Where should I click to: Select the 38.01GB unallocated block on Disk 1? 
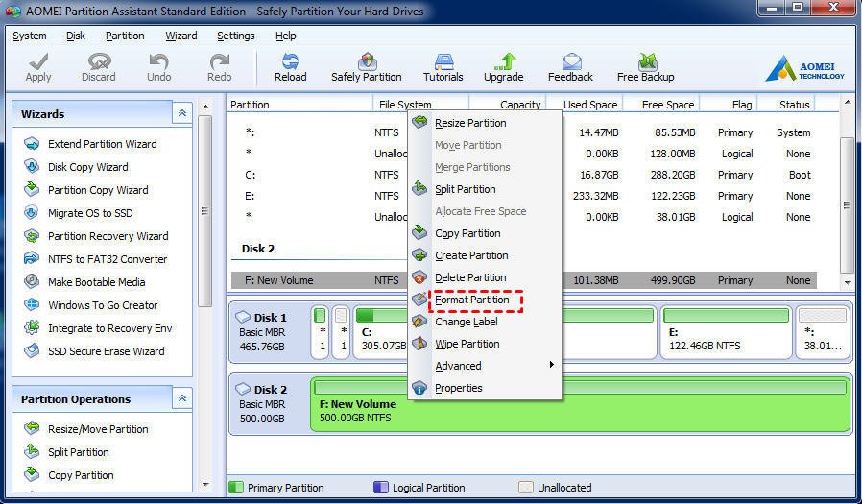[x=822, y=332]
